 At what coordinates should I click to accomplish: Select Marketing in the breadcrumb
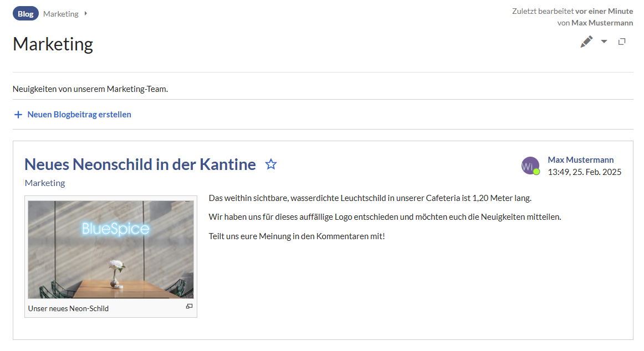click(61, 14)
